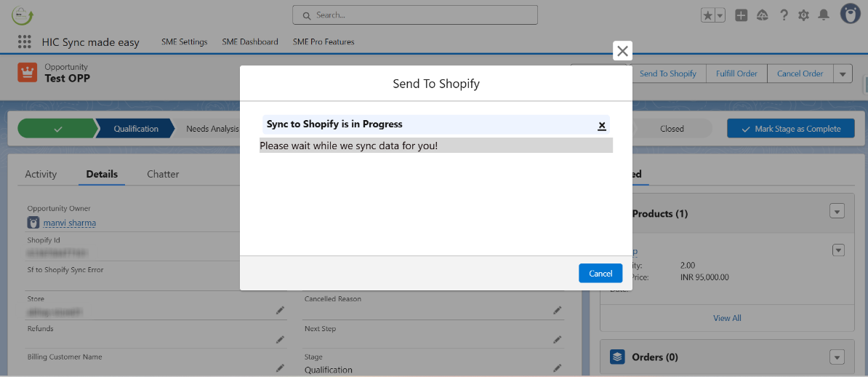Open the favorites list dropdown arrow
The image size is (868, 377).
click(x=720, y=15)
